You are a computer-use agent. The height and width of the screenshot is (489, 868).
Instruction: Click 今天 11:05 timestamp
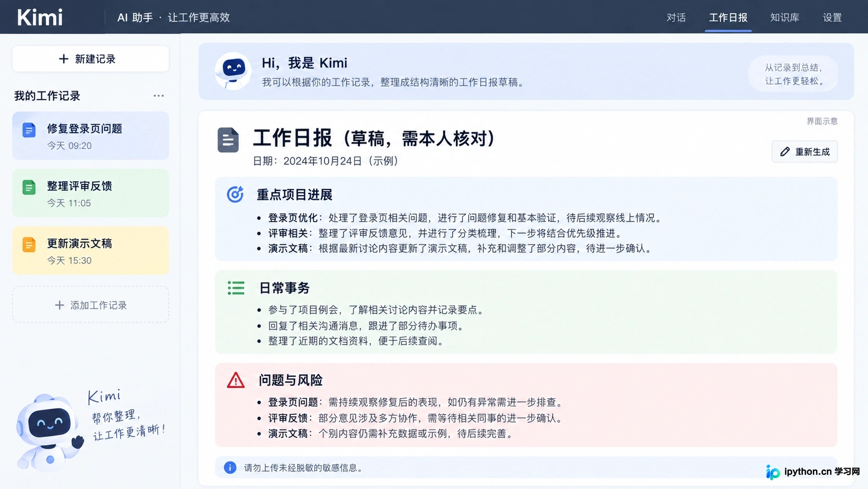click(x=69, y=203)
